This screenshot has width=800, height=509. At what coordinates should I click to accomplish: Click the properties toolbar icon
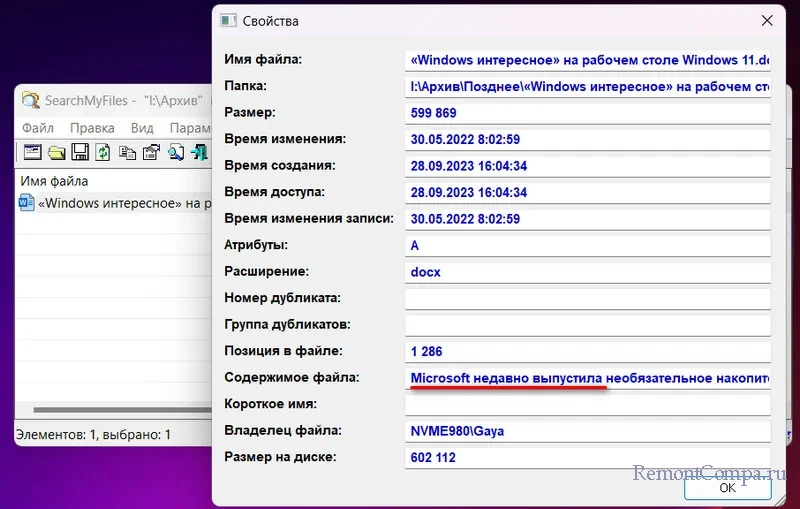pyautogui.click(x=151, y=153)
